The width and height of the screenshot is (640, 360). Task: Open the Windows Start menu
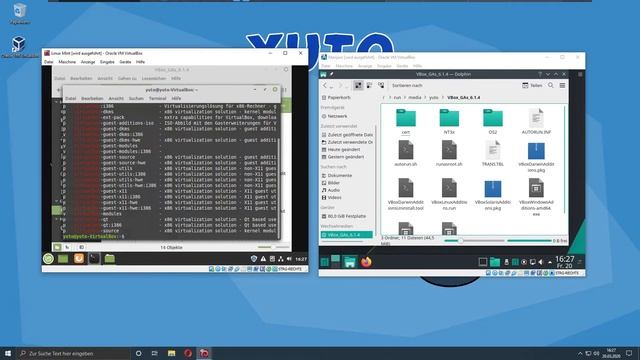[8, 353]
